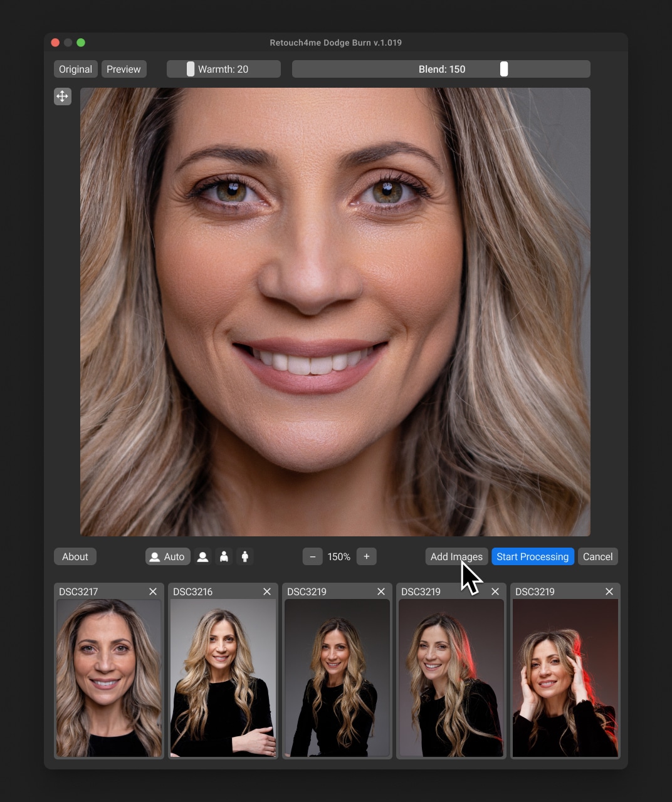Choose the close-up head portrait mode icon
Viewport: 672px width, 802px height.
(x=202, y=556)
